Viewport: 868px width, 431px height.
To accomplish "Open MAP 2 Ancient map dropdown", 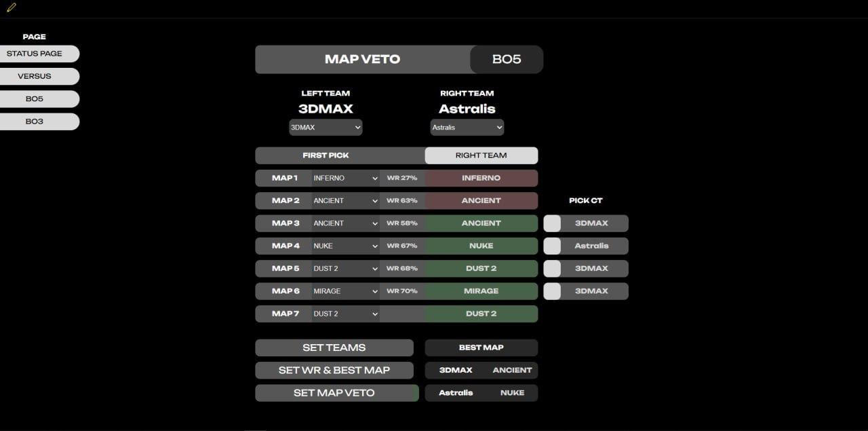I will click(345, 201).
